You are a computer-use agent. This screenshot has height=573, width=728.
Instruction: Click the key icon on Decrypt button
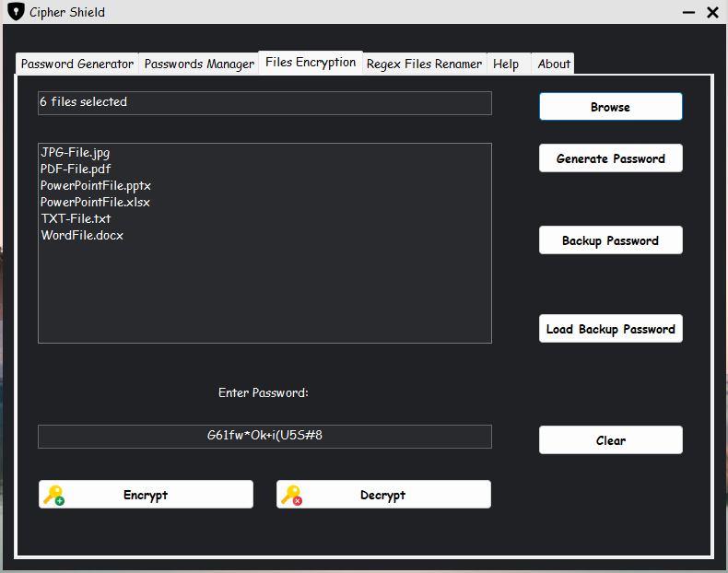click(x=291, y=495)
